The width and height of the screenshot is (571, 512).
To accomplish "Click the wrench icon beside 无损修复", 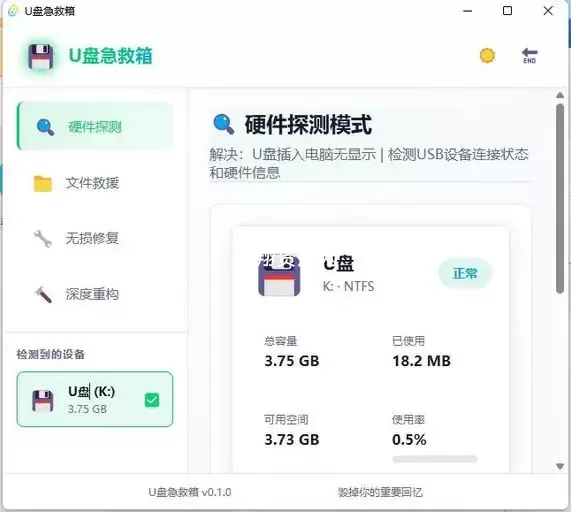I will (x=43, y=239).
